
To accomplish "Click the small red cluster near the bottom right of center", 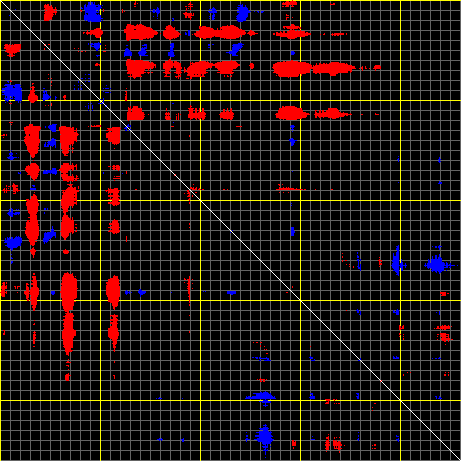I will pyautogui.click(x=334, y=444).
